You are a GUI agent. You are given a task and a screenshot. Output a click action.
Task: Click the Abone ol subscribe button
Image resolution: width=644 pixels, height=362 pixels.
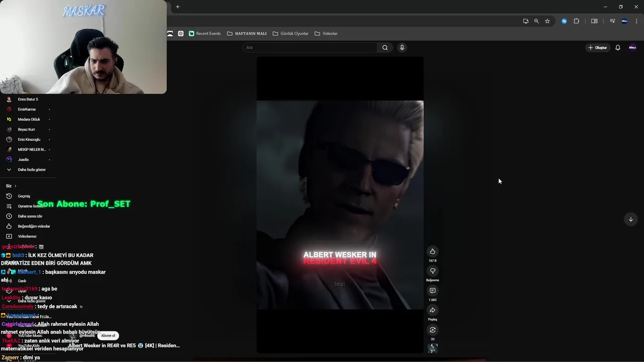(108, 336)
